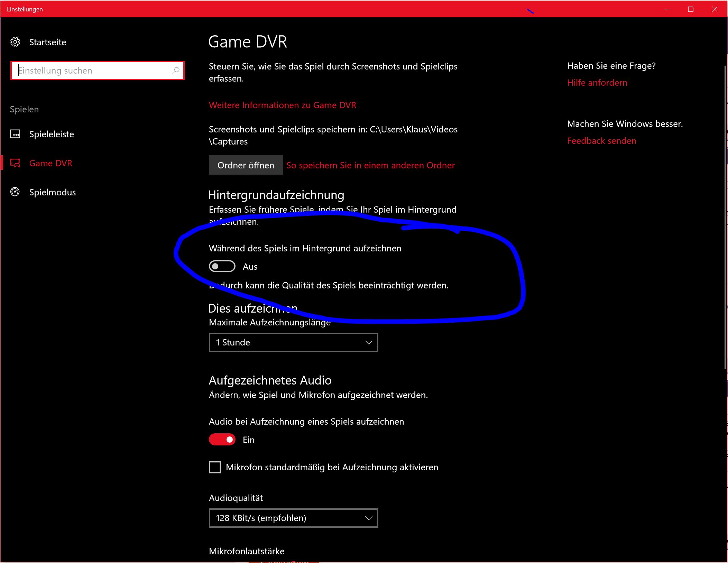728x563 pixels.
Task: Click the vertical scrollbar on the right
Action: click(x=725, y=217)
